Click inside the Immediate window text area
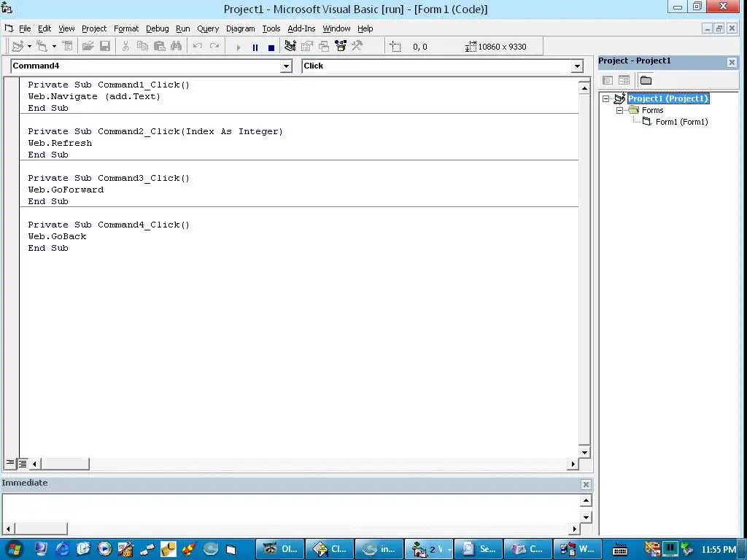This screenshot has height=560, width=747. (x=290, y=508)
